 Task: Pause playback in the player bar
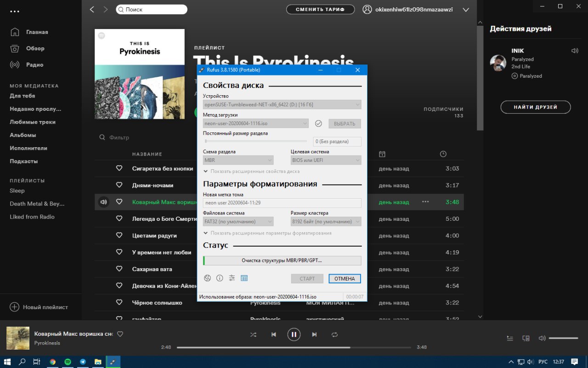tap(294, 334)
